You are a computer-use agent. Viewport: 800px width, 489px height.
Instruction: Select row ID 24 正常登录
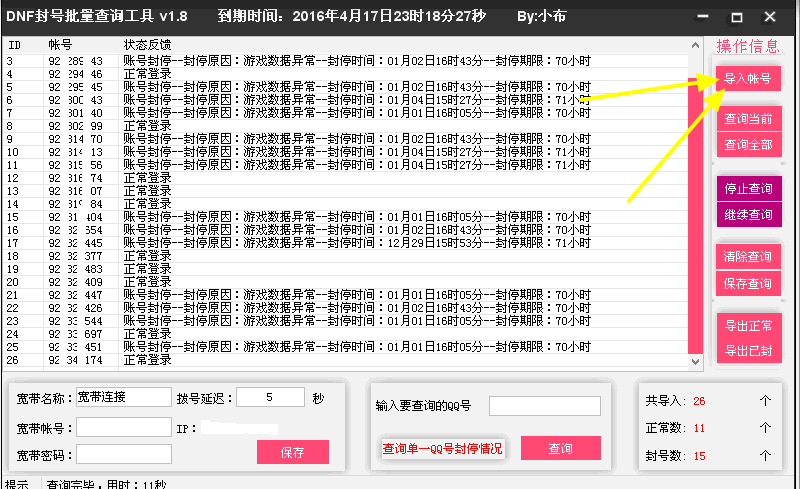click(345, 334)
